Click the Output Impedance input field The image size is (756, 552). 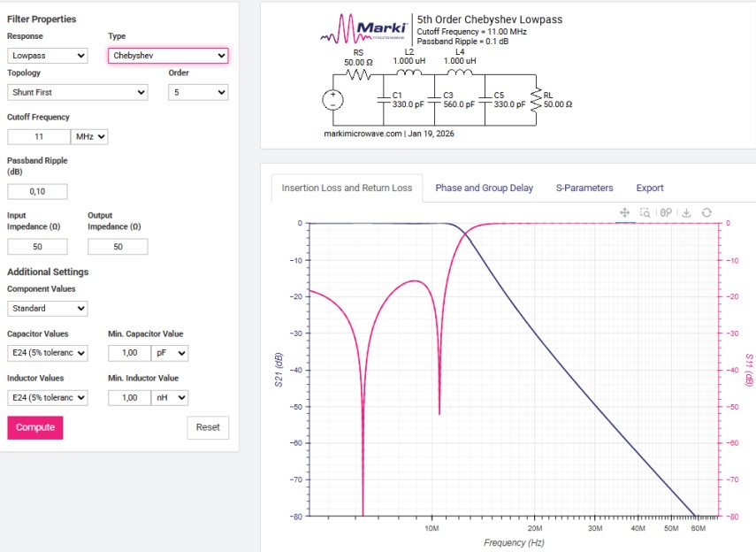[x=118, y=246]
